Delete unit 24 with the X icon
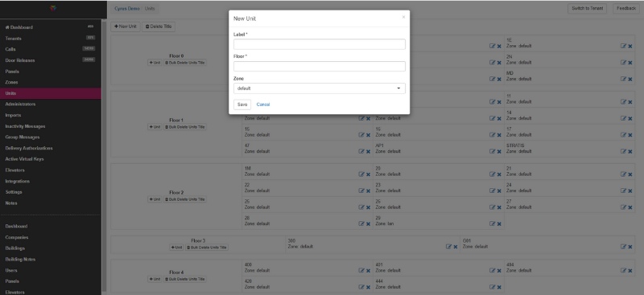The width and height of the screenshot is (644, 295). point(630,191)
